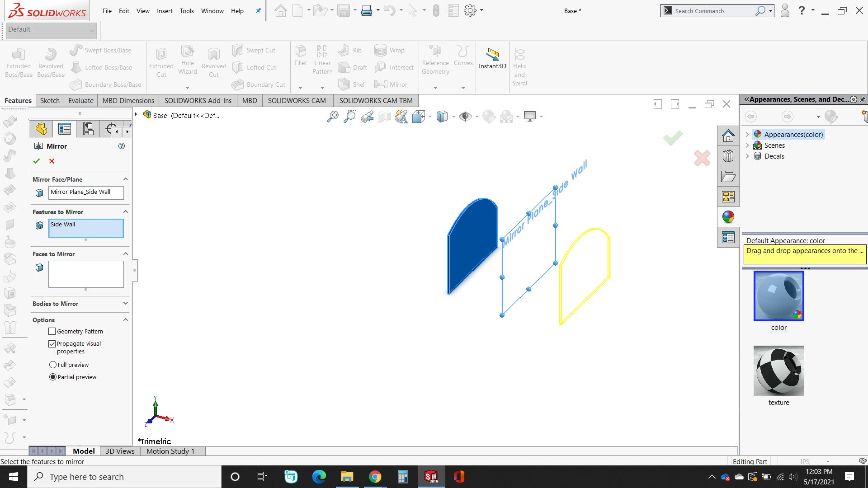
Task: Enable the Geometry Pattern checkbox
Action: 52,331
